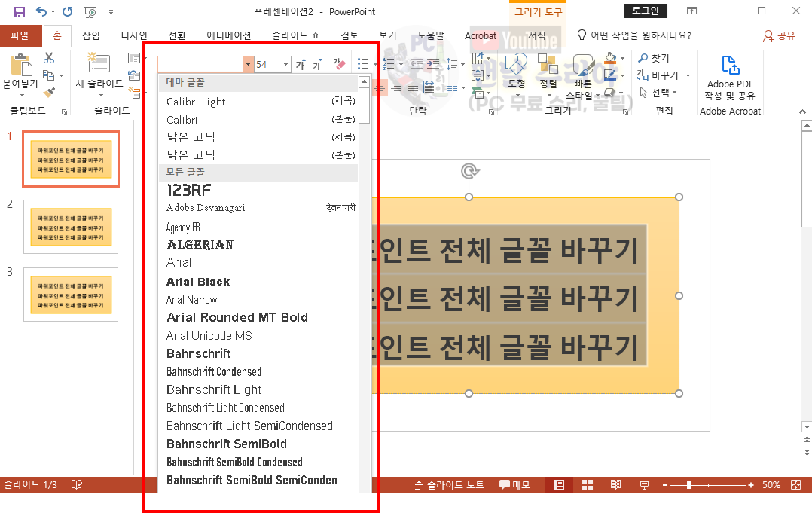Switch to the 삽입 insert tab

(x=91, y=35)
